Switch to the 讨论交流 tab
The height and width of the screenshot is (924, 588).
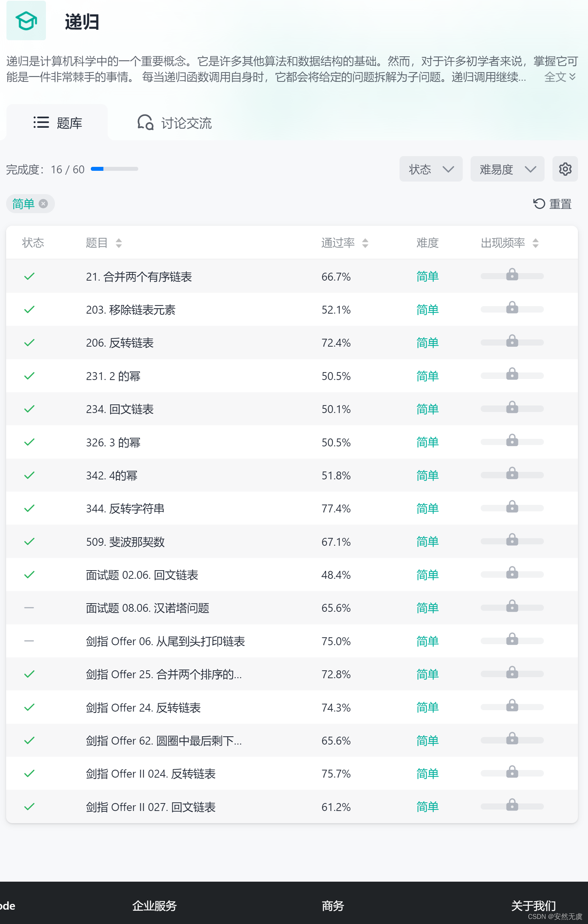coord(174,123)
